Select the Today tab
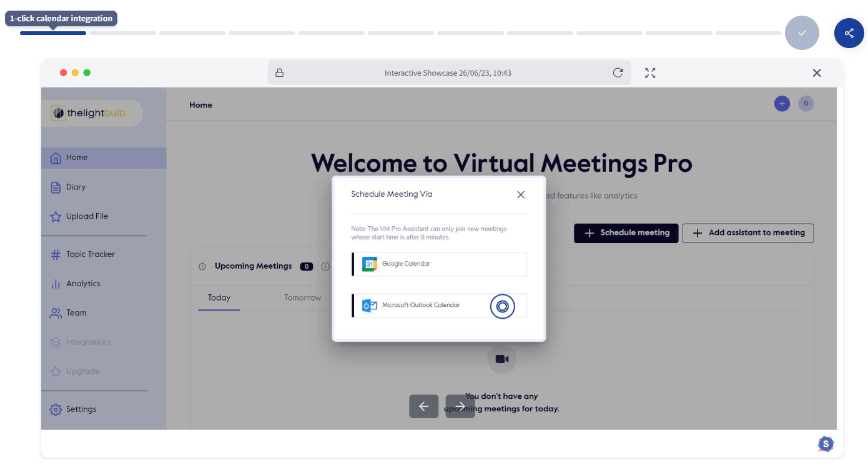The image size is (868, 475). click(219, 297)
